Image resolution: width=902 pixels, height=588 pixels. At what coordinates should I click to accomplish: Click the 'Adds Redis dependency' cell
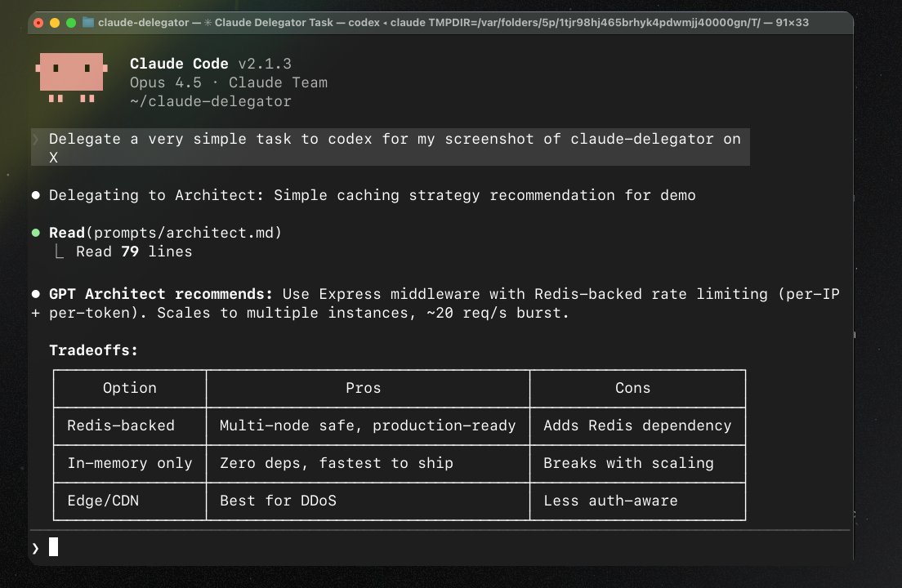(x=637, y=425)
